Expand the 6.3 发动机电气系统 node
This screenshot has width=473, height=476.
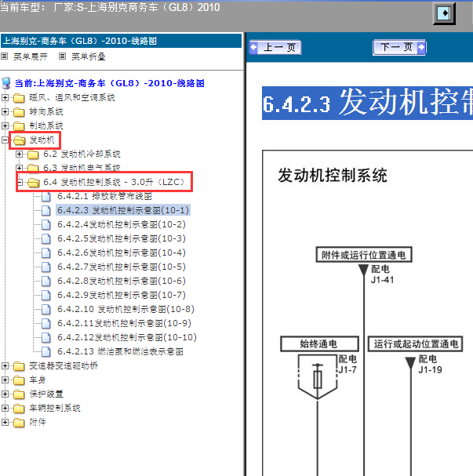(x=19, y=168)
